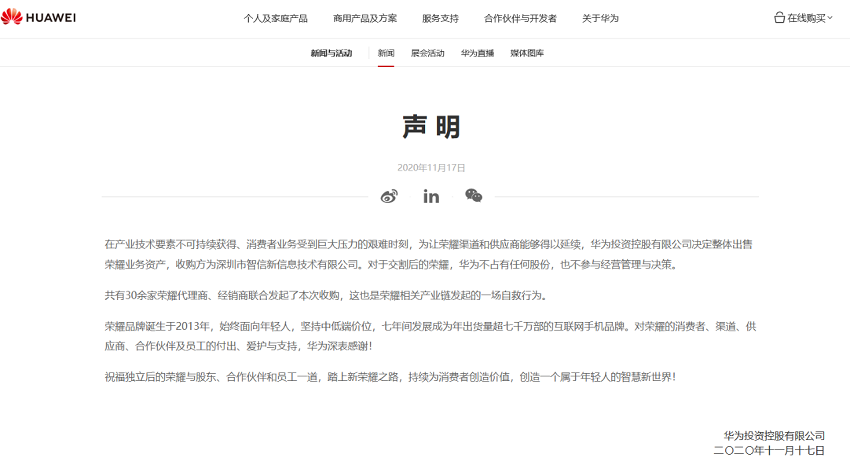Click the shopping bag icon
Screen dimensions: 850x458
[x=779, y=18]
